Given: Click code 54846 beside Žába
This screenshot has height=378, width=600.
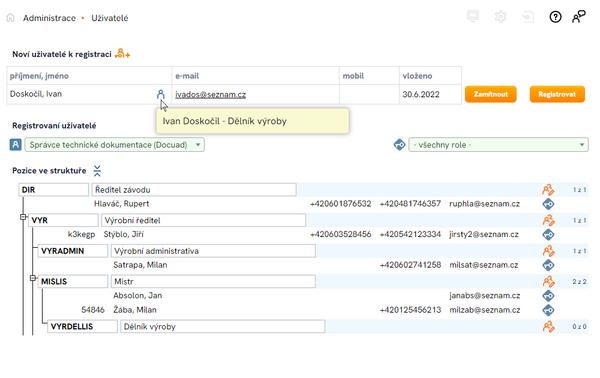Looking at the screenshot, I should [93, 310].
